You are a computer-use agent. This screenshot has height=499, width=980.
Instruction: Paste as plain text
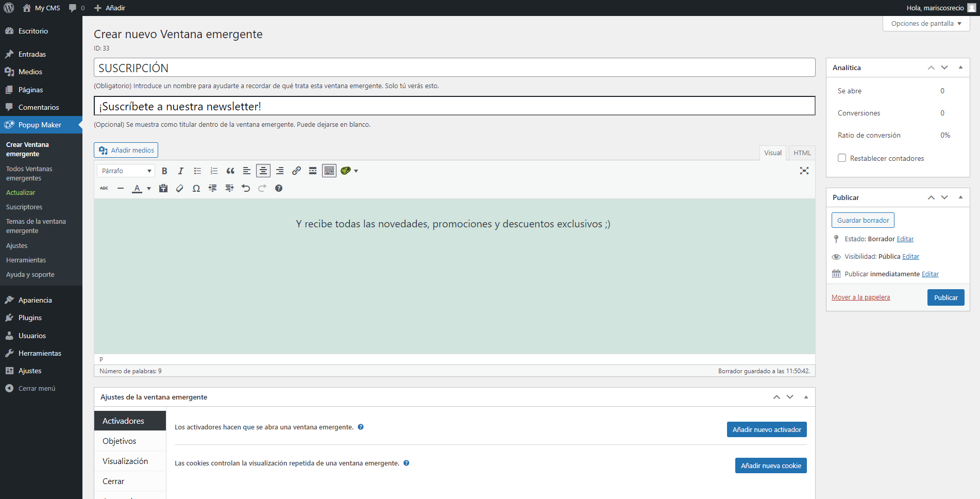click(x=163, y=188)
